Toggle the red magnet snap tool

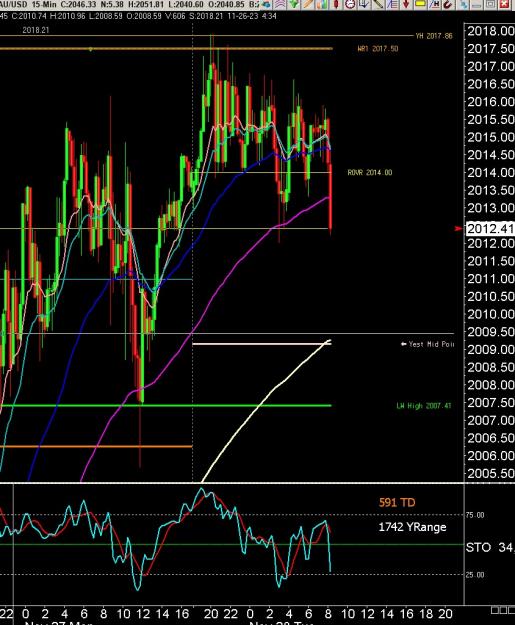pos(448,4)
